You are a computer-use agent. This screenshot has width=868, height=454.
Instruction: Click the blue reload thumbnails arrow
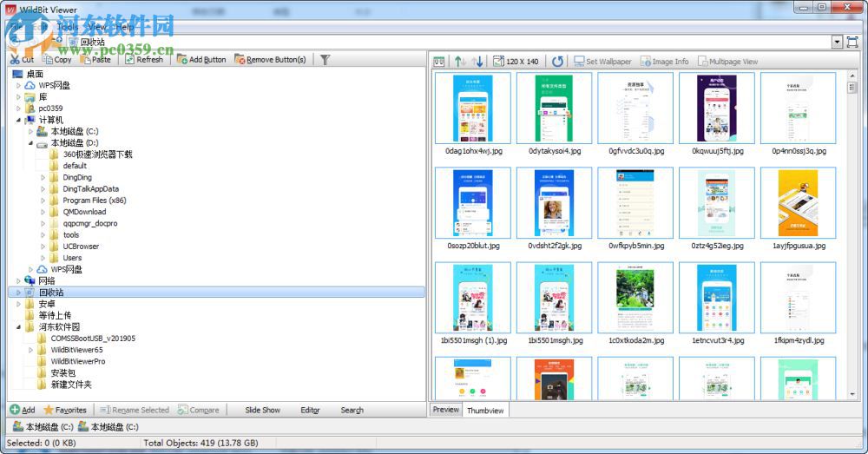pos(557,62)
